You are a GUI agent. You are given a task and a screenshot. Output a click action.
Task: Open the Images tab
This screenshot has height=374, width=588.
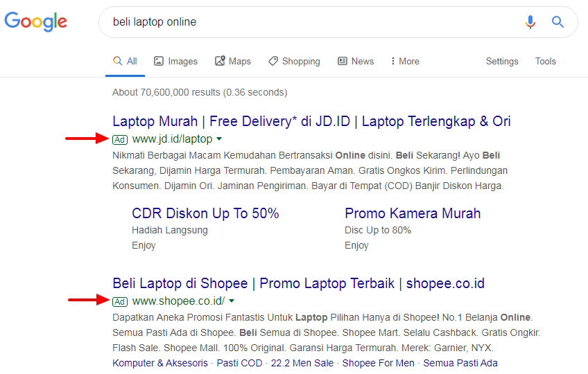[x=175, y=62]
